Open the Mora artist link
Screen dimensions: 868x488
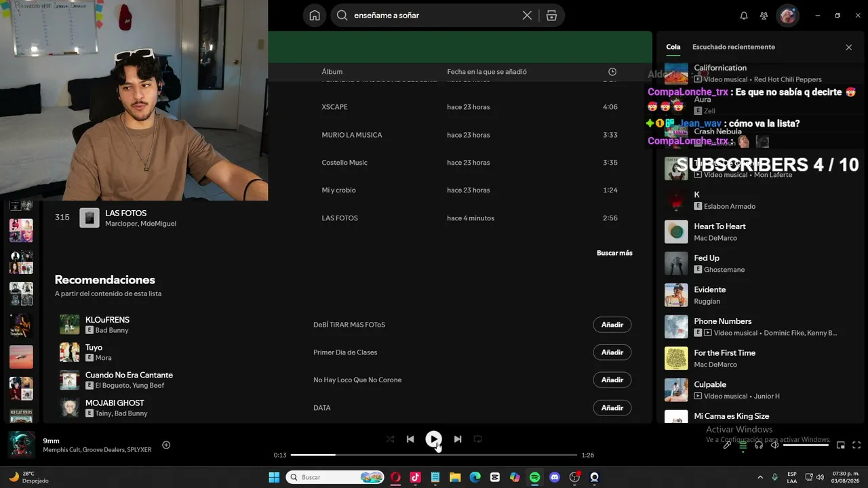(x=103, y=358)
